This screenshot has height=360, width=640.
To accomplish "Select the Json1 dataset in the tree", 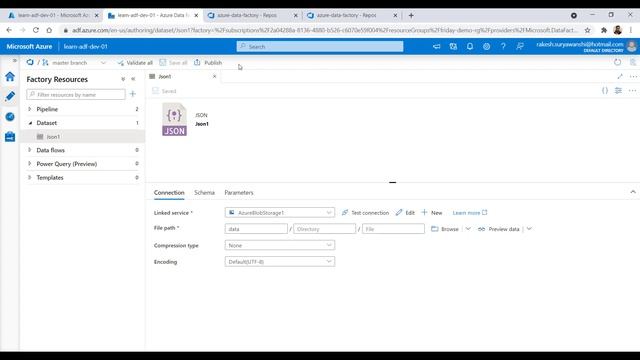I will coord(82,137).
